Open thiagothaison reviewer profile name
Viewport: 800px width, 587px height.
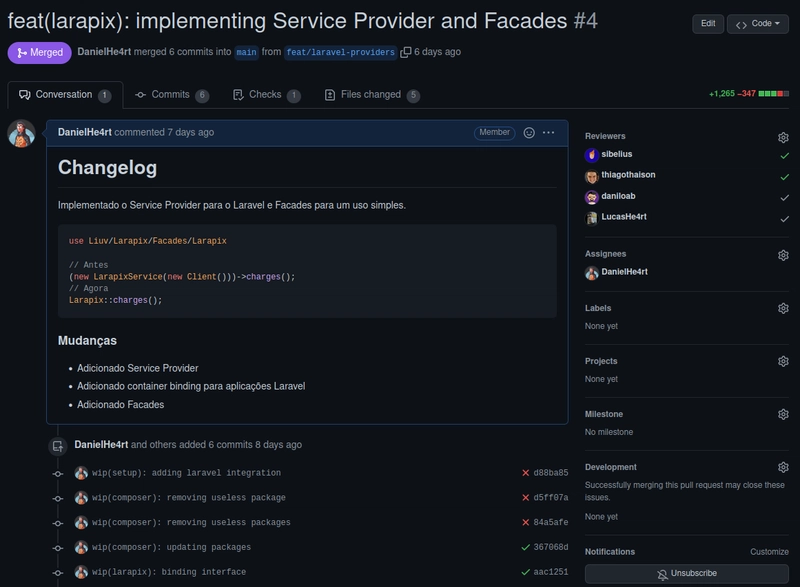pos(628,175)
